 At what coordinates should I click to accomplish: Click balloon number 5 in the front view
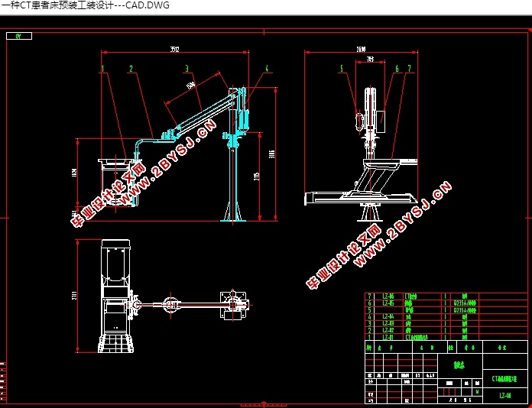(342, 69)
